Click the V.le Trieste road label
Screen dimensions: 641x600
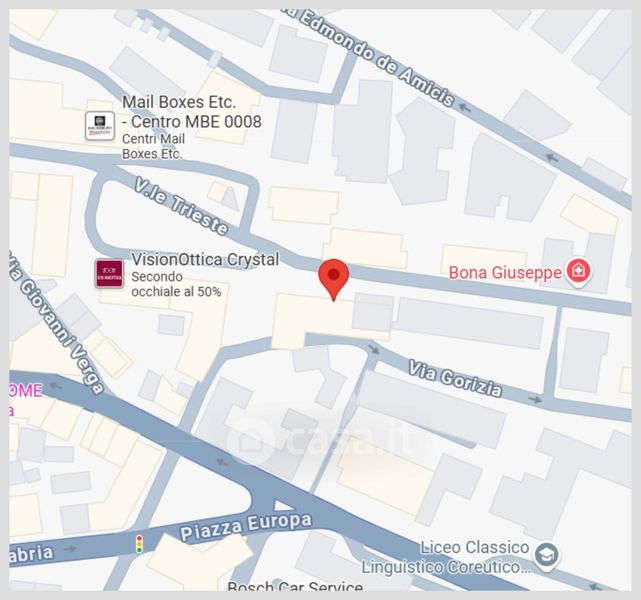click(x=181, y=206)
